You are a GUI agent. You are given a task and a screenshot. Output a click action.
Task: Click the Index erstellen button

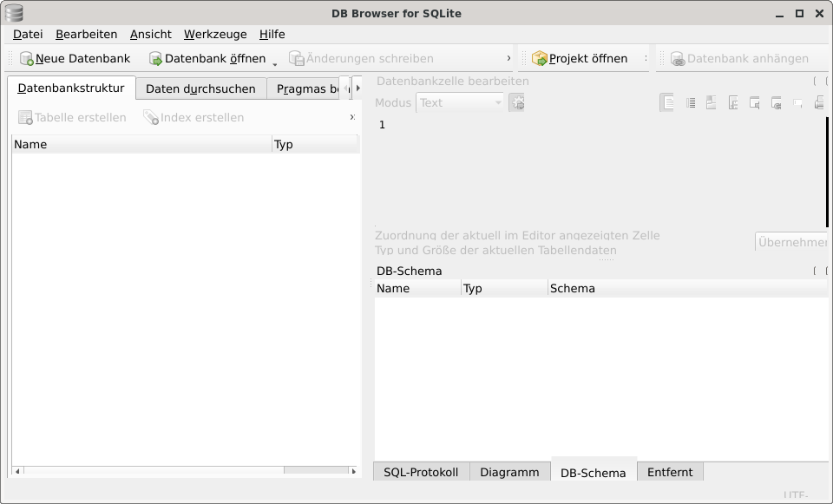pos(193,117)
